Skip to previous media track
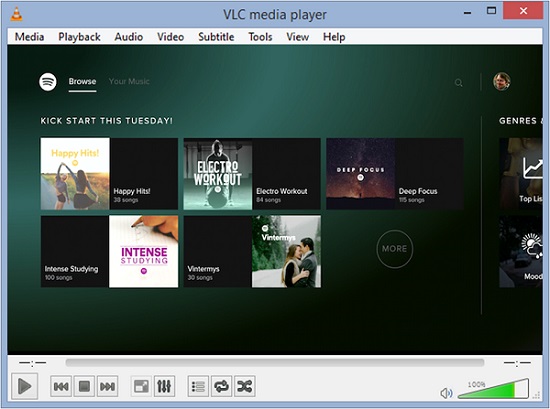Viewport: 550px width, 409px height. [x=61, y=386]
